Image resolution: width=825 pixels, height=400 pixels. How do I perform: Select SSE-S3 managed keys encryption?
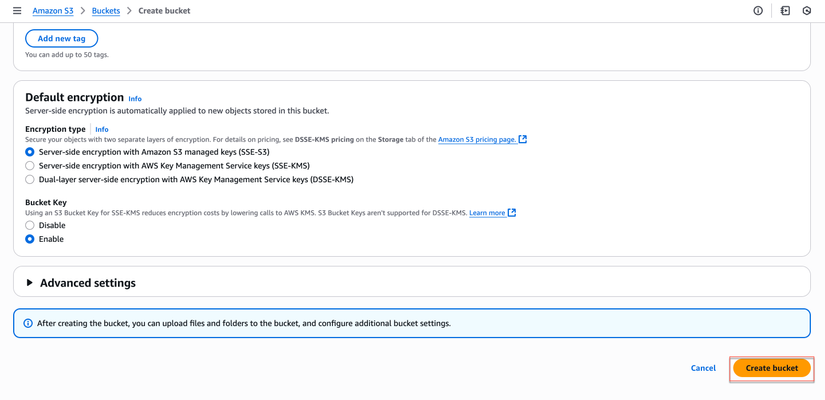tap(30, 152)
